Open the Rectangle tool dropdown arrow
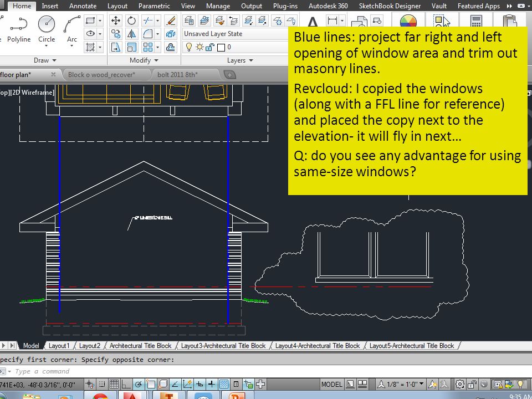The image size is (532, 399). [x=100, y=21]
